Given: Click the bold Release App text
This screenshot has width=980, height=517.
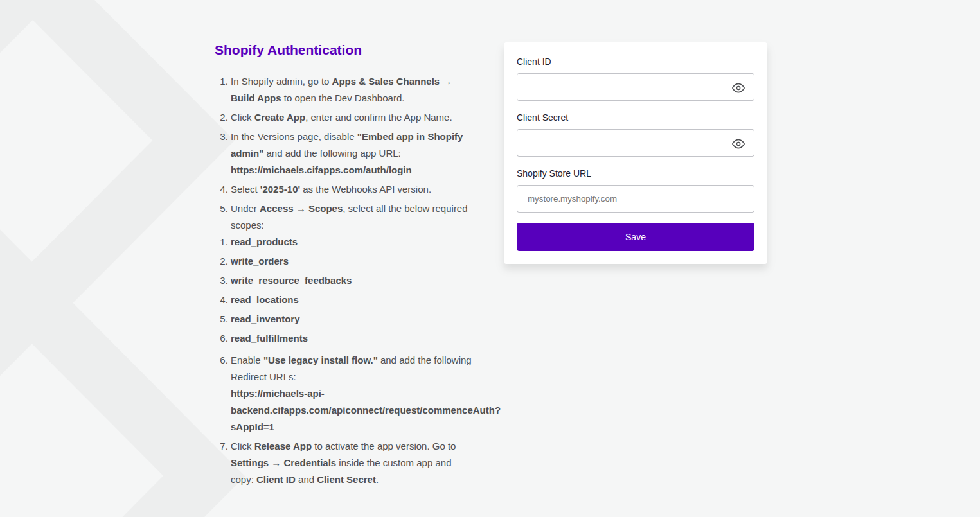Looking at the screenshot, I should coord(283,446).
